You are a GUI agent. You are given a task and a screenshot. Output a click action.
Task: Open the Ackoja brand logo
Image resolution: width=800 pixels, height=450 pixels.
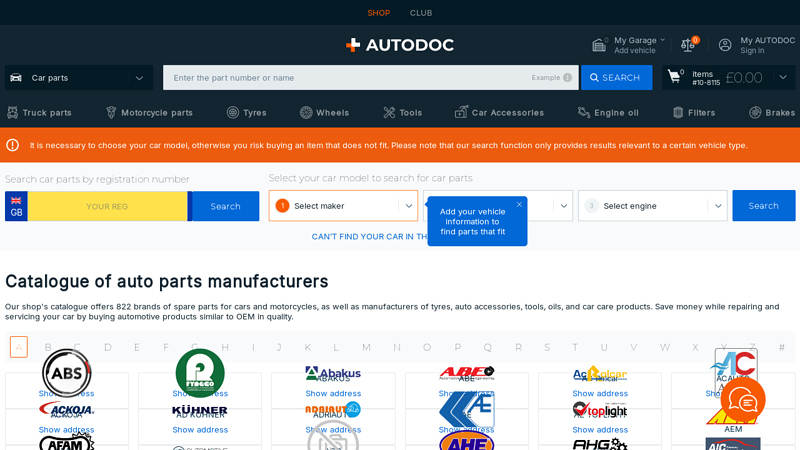point(66,409)
